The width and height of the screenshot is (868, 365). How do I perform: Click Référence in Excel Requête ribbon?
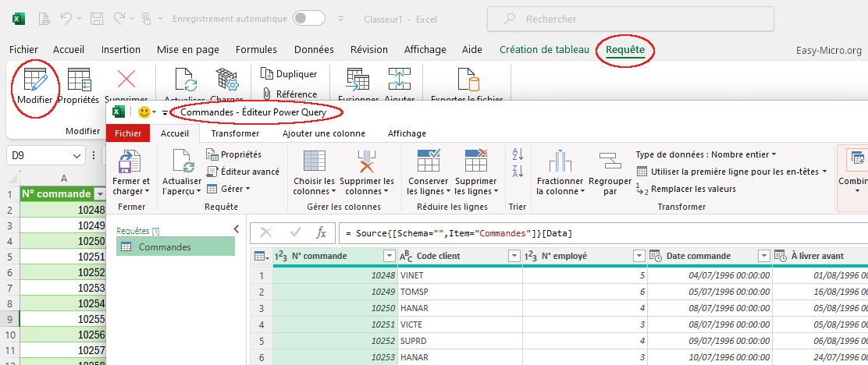pos(290,94)
